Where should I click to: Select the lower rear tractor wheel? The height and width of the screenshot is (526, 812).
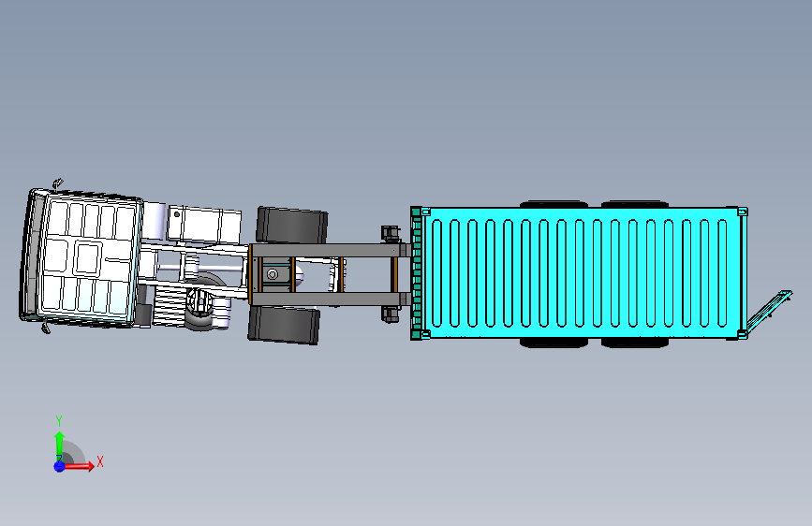click(283, 325)
